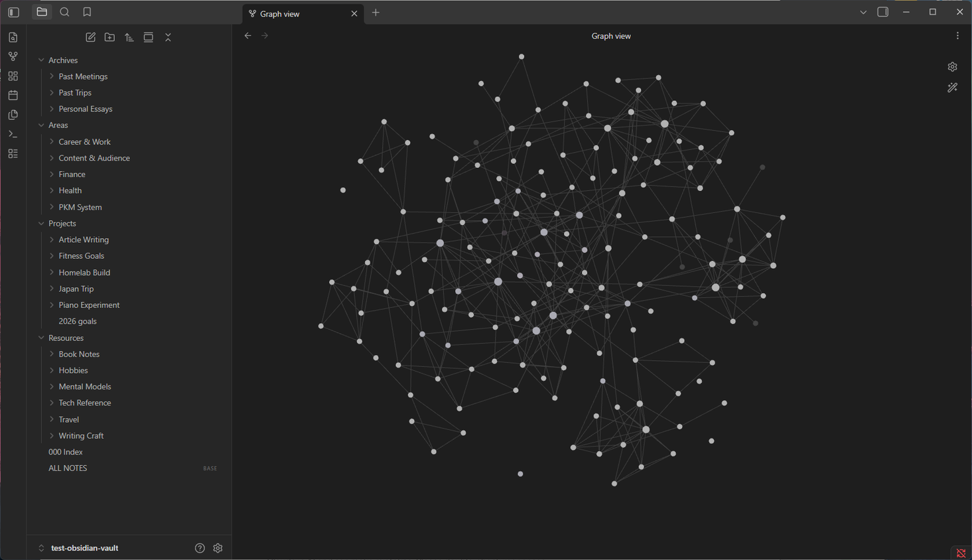This screenshot has width=972, height=560.
Task: Close the Graph view tab
Action: click(354, 13)
